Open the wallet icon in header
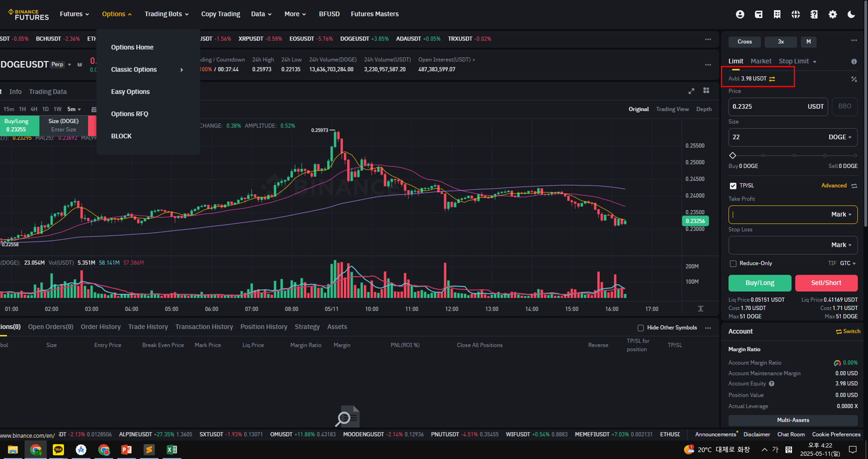Screen dimensions: 868x459 pos(759,14)
